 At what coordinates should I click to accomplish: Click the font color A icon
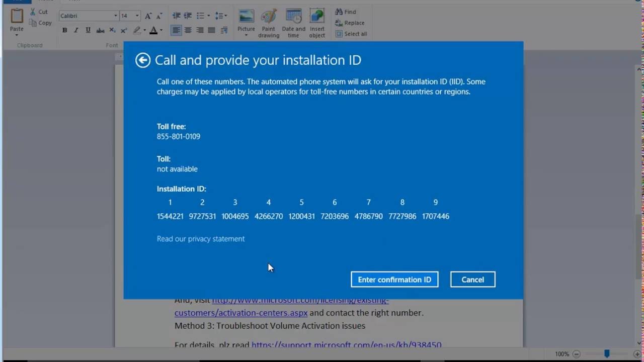coord(153,30)
